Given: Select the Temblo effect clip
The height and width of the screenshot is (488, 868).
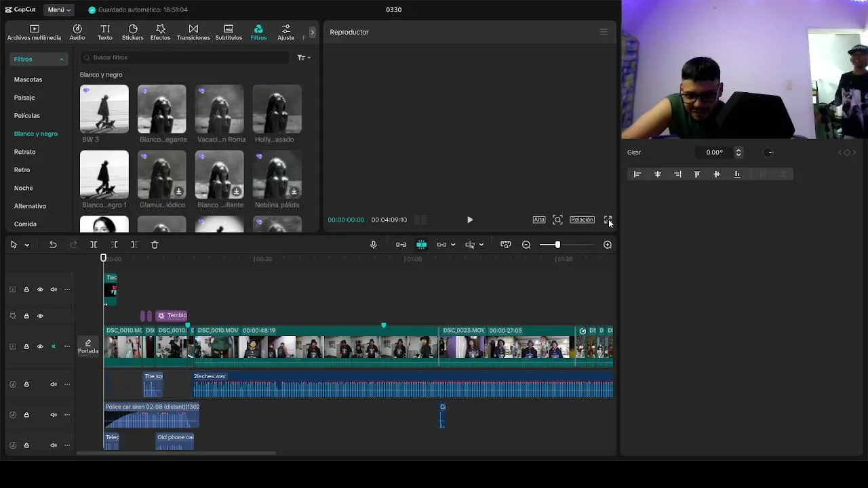Looking at the screenshot, I should (172, 315).
